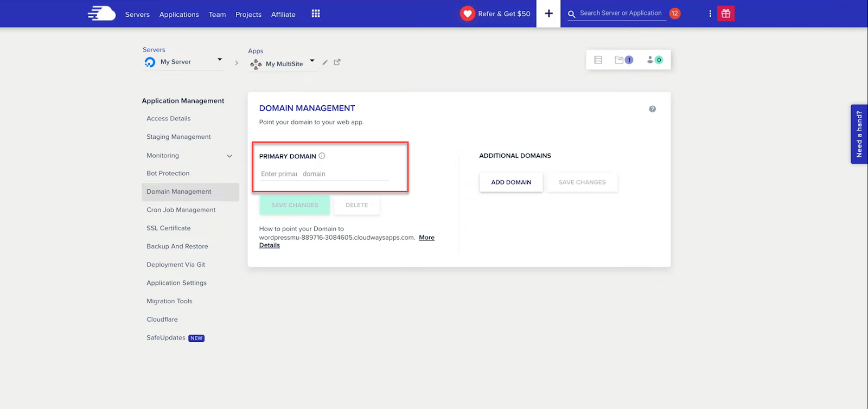Open the three-dot more options menu
Screen dimensions: 868x409
(x=710, y=14)
